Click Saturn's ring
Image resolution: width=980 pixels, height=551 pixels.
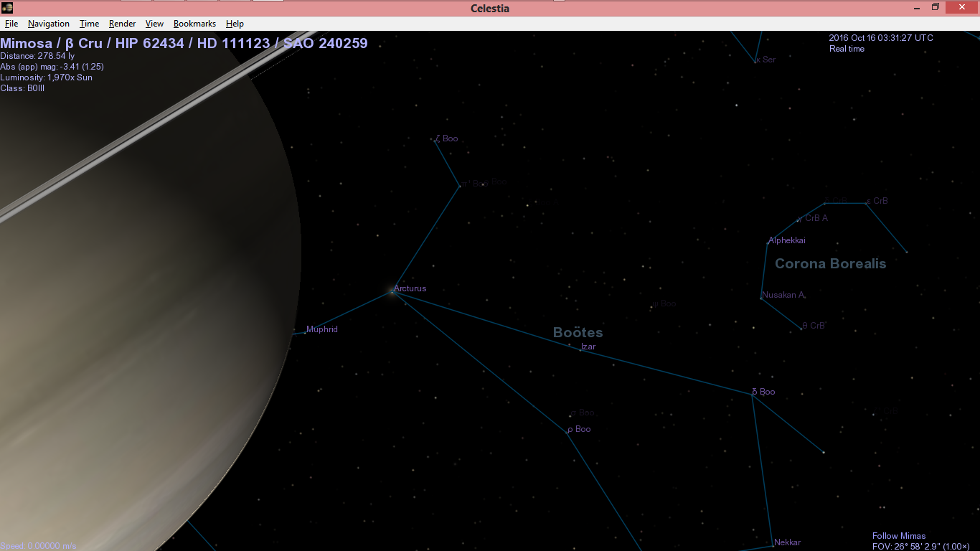click(x=158, y=122)
